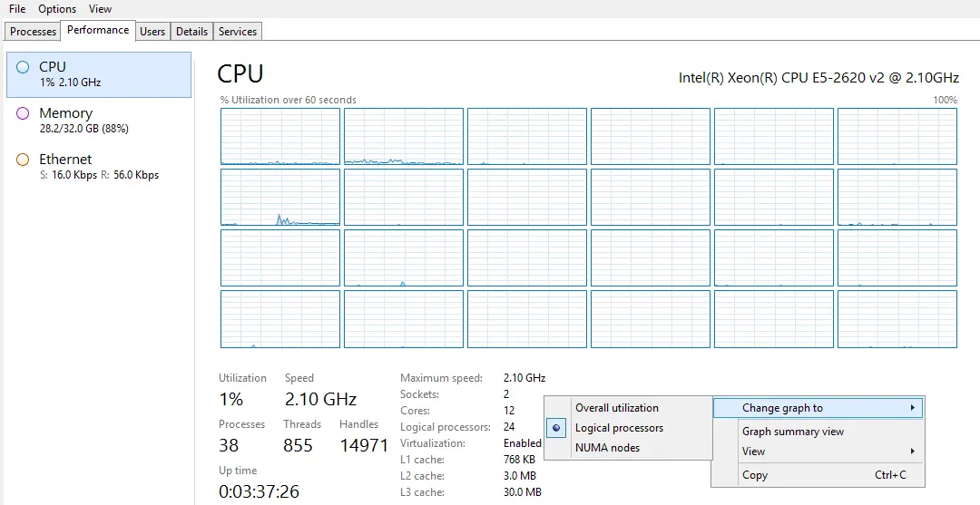The height and width of the screenshot is (505, 980).
Task: Click the blue CPU circle icon
Action: pyautogui.click(x=23, y=67)
